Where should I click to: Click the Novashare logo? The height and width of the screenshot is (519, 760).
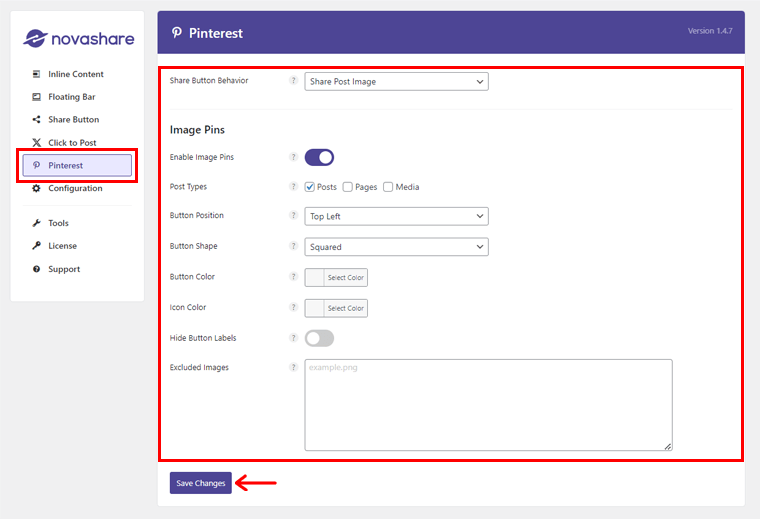(x=79, y=38)
